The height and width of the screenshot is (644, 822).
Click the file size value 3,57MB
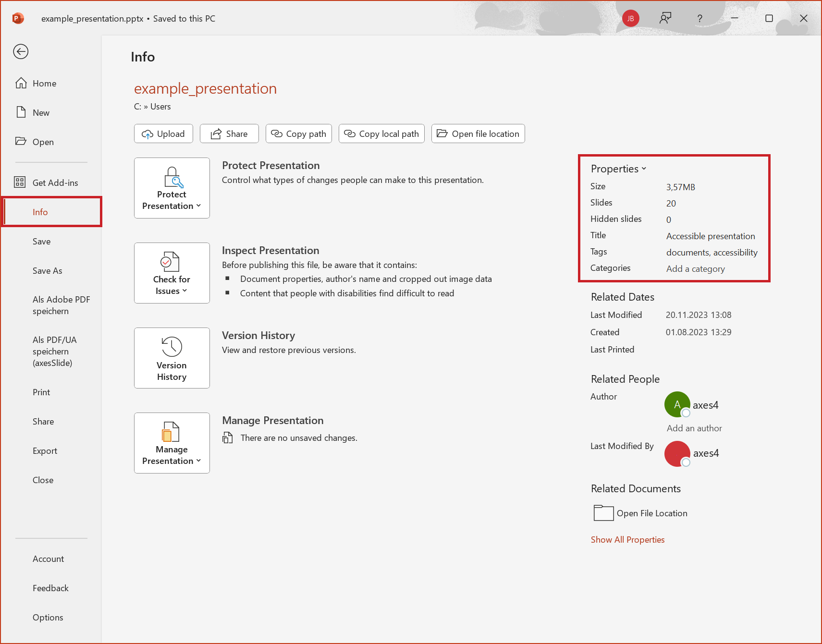[681, 187]
